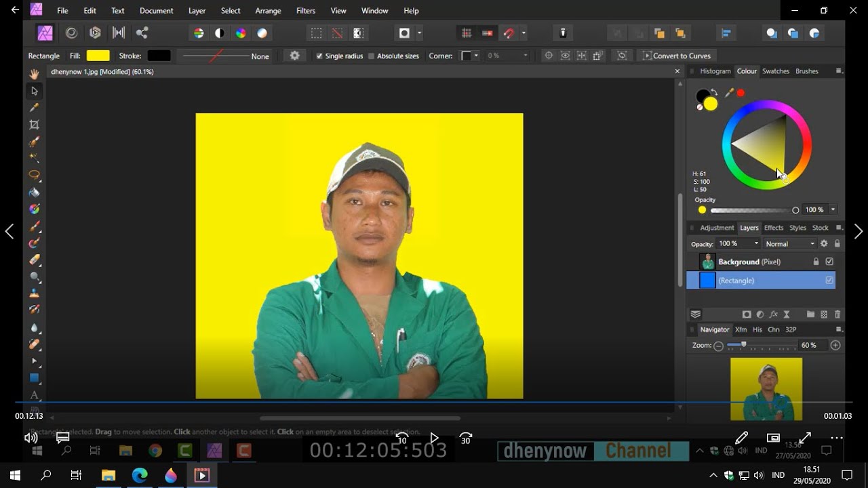This screenshot has height=488, width=868.
Task: Apply Auto Colours from toolbar
Action: coord(241,33)
